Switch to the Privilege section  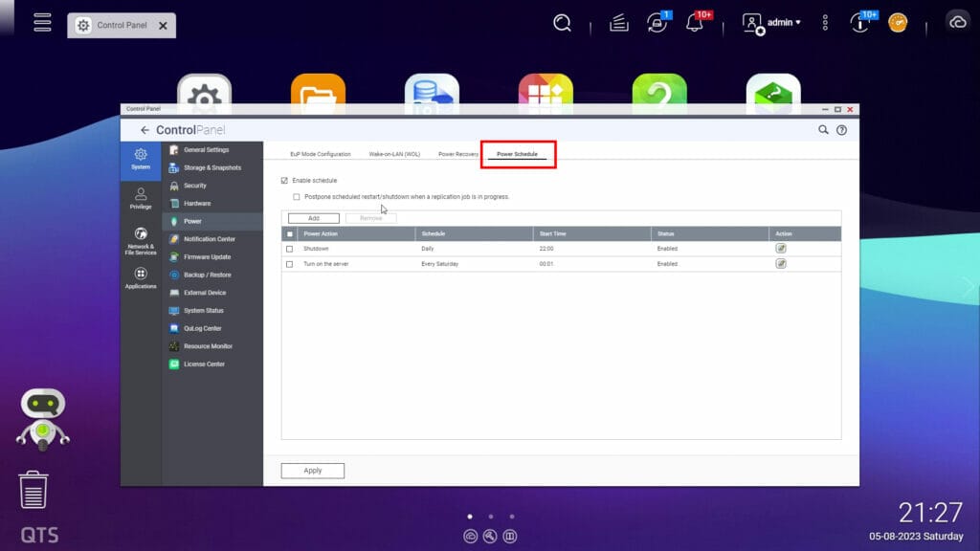(141, 198)
